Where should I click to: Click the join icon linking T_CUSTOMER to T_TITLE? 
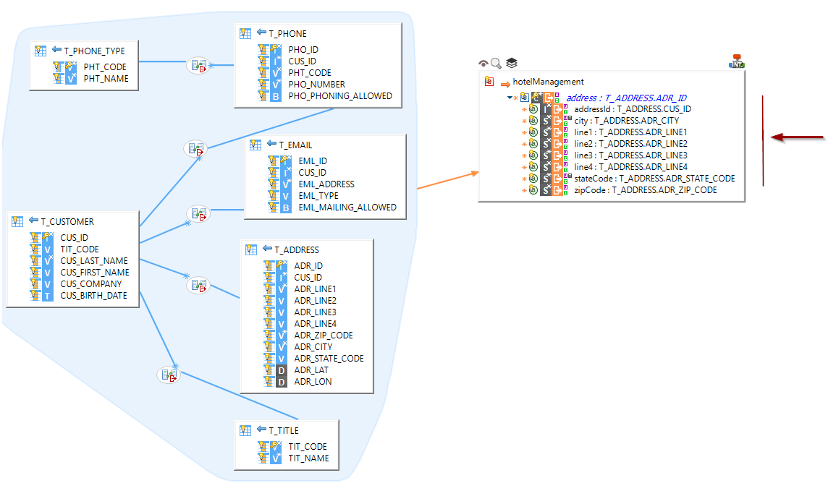coord(169,375)
